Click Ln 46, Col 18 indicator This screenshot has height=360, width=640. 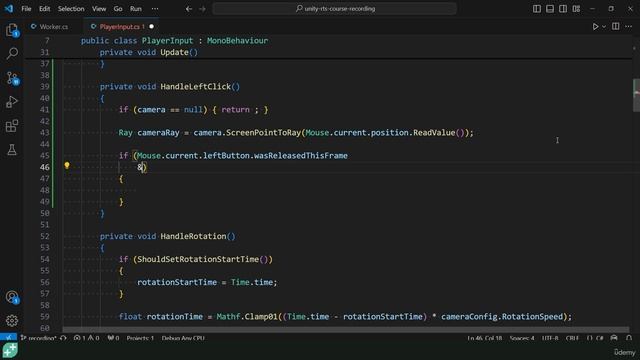point(484,338)
